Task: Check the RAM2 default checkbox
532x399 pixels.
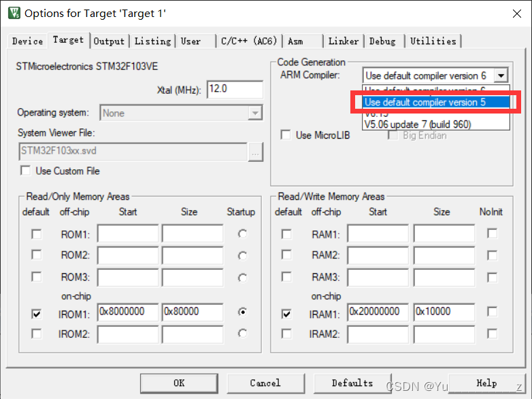Action: click(x=286, y=255)
